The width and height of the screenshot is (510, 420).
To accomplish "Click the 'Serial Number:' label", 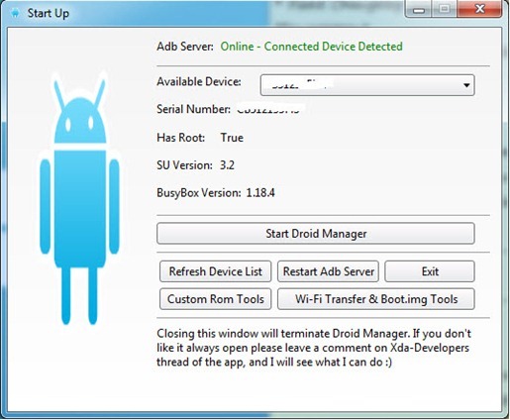I will tap(193, 109).
